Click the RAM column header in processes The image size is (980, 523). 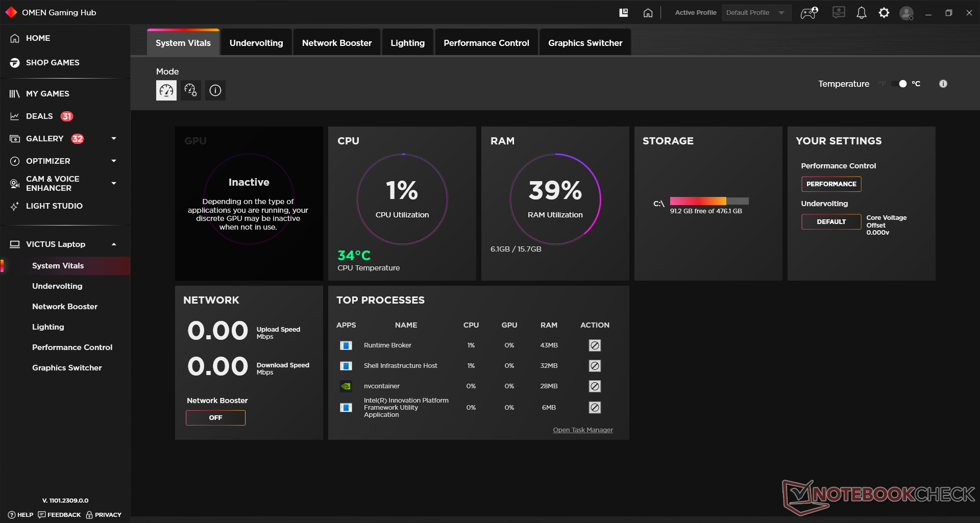(x=549, y=325)
